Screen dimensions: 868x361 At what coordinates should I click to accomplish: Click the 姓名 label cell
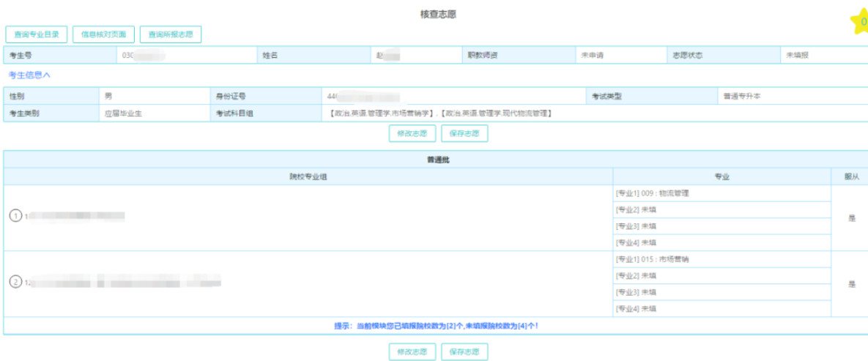click(314, 56)
